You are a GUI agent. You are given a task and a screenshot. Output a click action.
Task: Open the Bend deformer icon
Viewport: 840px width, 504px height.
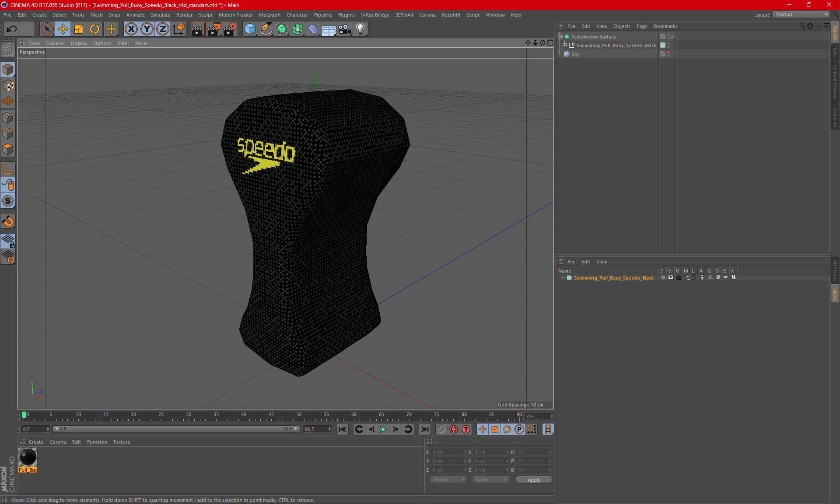(x=313, y=29)
